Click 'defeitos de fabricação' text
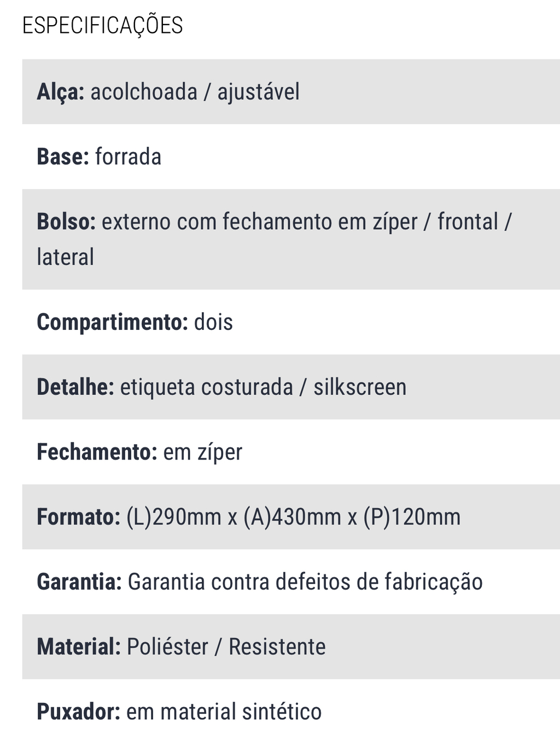The width and height of the screenshot is (560, 746). pos(379,582)
